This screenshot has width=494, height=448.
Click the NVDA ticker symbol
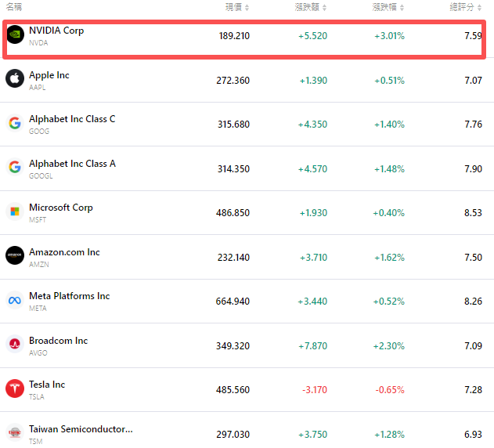(x=38, y=43)
